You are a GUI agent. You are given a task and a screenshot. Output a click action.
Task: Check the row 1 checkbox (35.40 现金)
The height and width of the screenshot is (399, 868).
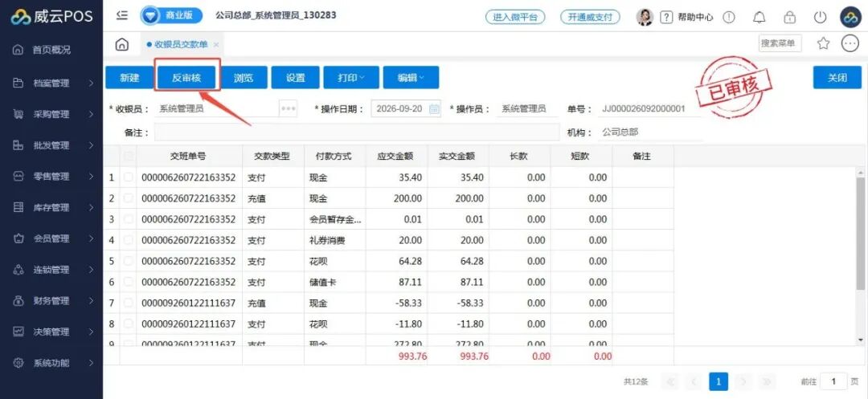point(129,177)
